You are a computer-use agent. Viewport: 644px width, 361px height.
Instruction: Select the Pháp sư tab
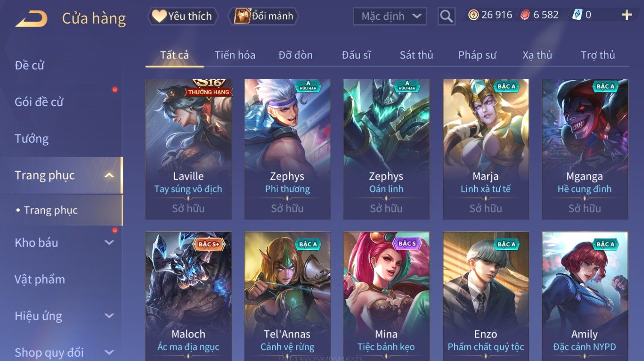point(477,55)
